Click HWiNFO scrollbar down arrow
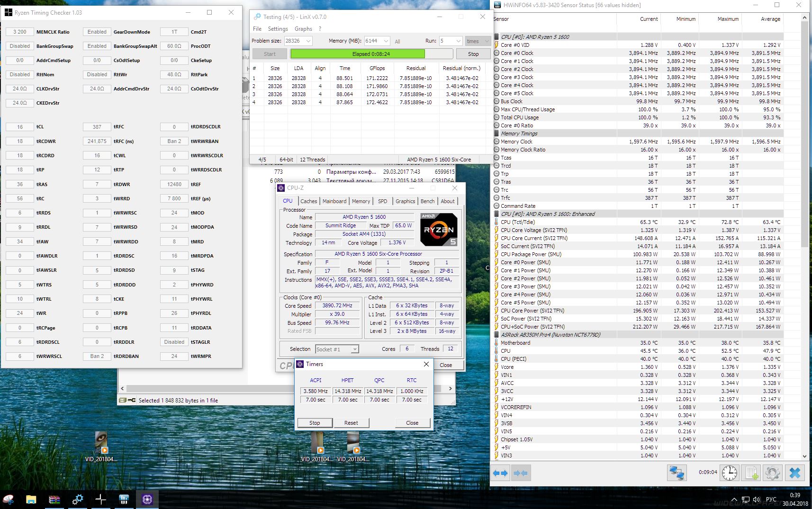This screenshot has width=812, height=509. pyautogui.click(x=804, y=456)
